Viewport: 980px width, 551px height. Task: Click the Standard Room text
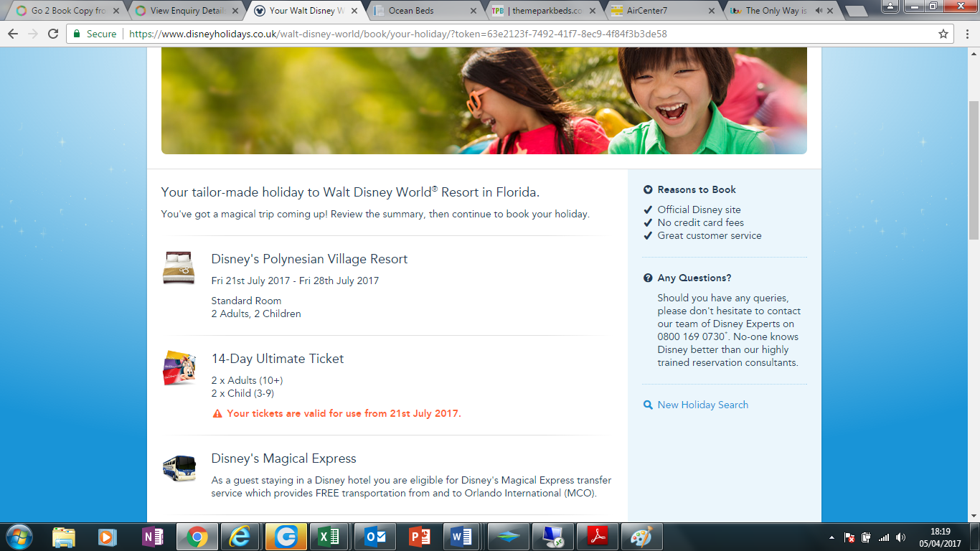246,301
